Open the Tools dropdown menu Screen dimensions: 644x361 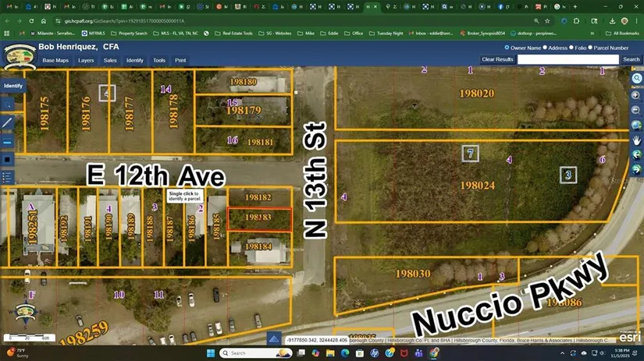pos(158,60)
